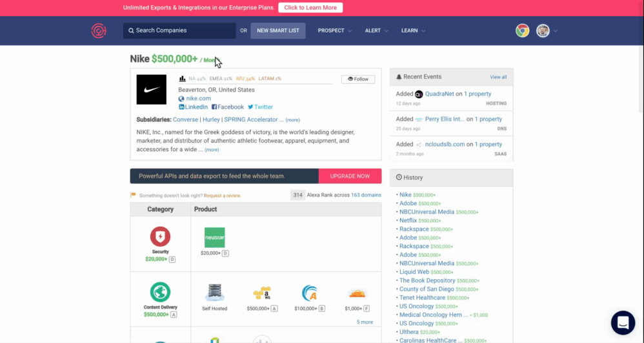Open Nike's Twitter link
The height and width of the screenshot is (343, 644).
[260, 107]
